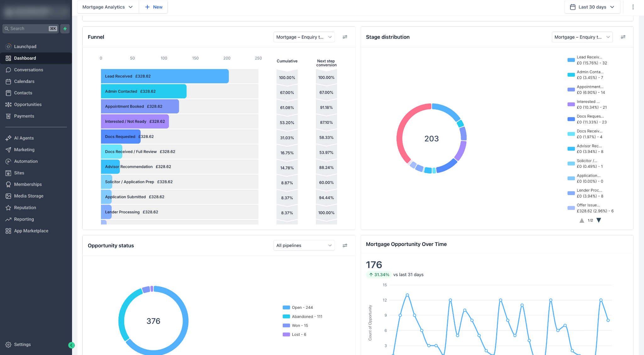644x355 pixels.
Task: Toggle Abandoned - 111 legend swatch
Action: 286,317
